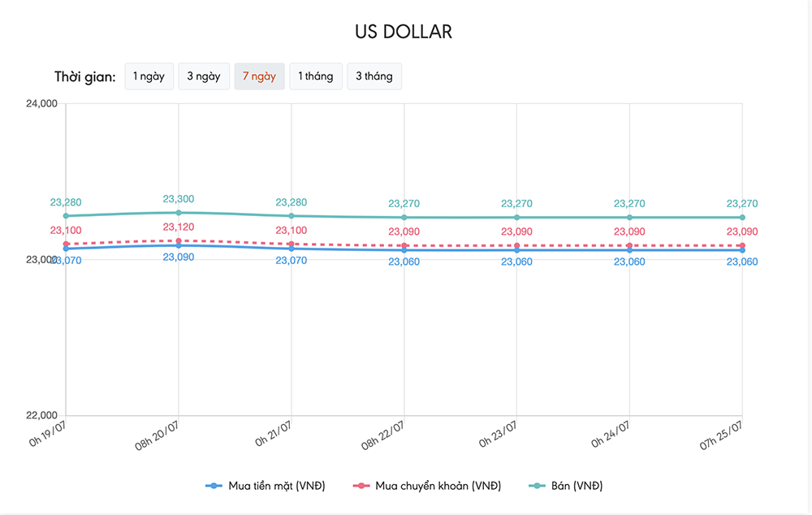Click the Bán 23,280 point at 0h 19/07

(x=66, y=216)
